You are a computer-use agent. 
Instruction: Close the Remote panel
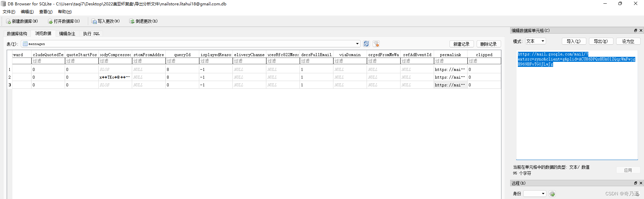[x=641, y=183]
